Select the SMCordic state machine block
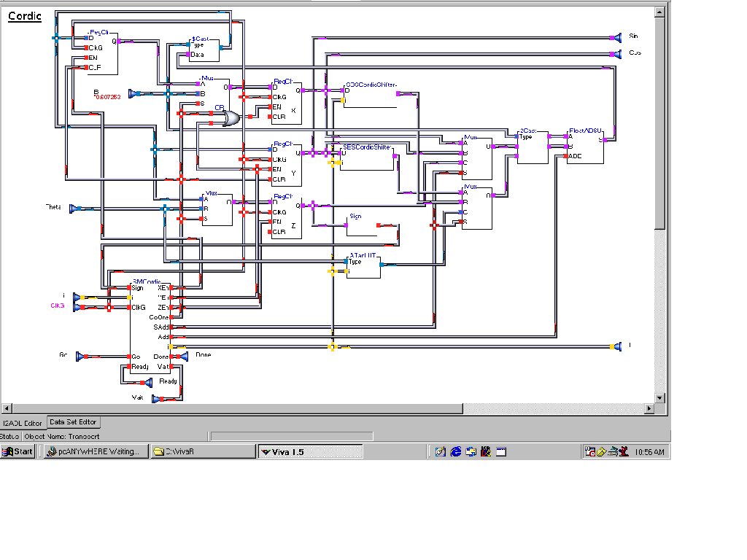The width and height of the screenshot is (747, 560). click(150, 328)
